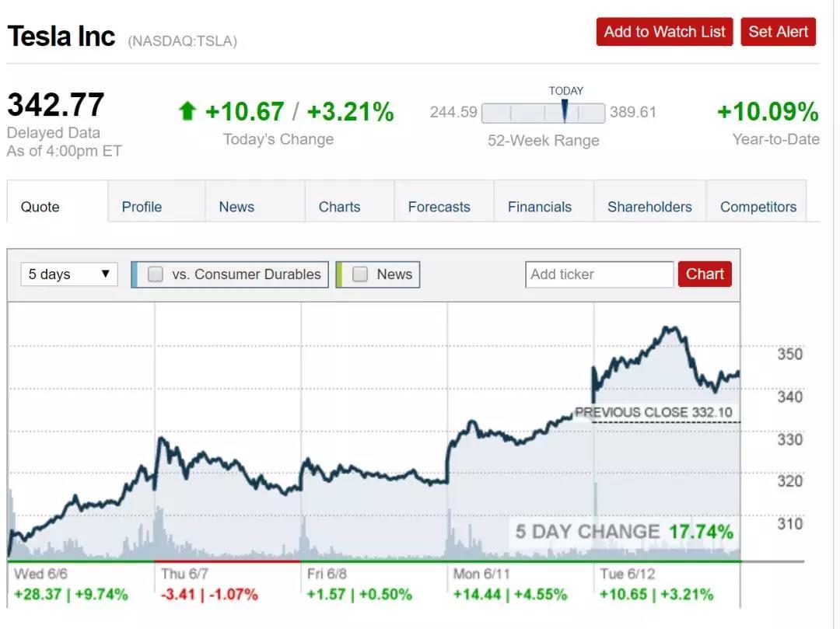Select the Quote tab
840x629 pixels.
click(40, 207)
